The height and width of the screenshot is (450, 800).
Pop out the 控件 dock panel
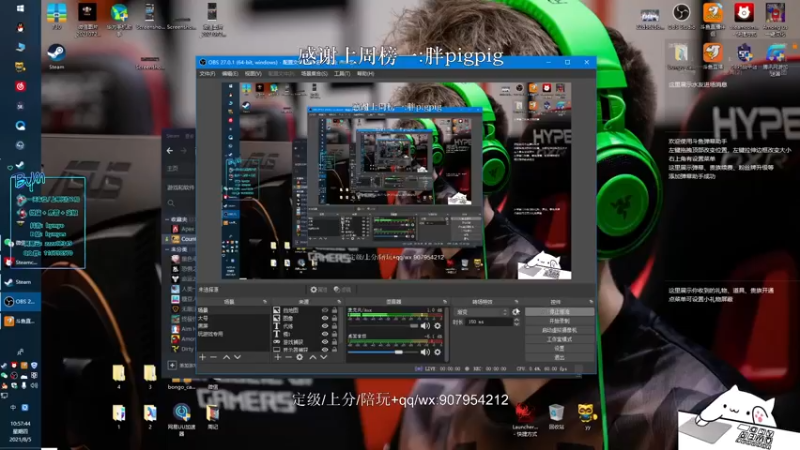591,302
